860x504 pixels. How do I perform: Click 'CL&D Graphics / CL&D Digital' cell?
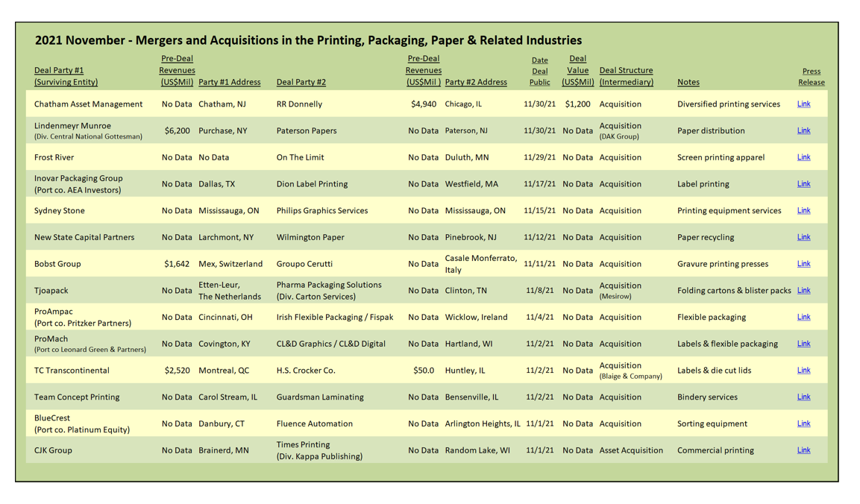click(x=330, y=344)
